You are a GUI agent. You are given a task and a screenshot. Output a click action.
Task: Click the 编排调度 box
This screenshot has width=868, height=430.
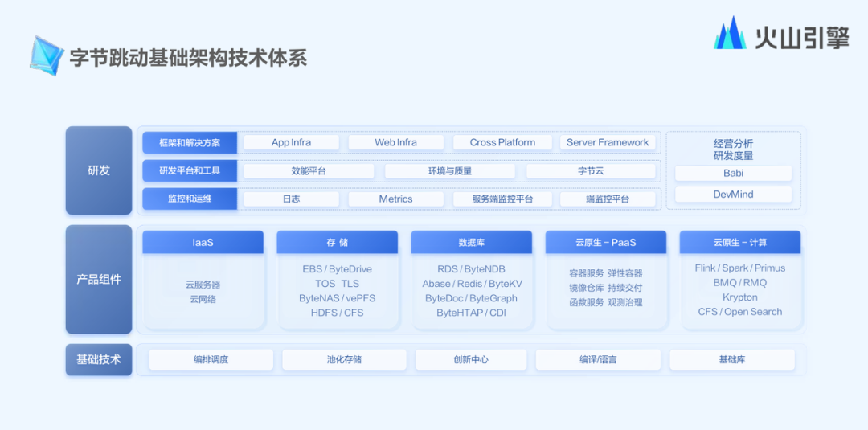[x=211, y=360]
